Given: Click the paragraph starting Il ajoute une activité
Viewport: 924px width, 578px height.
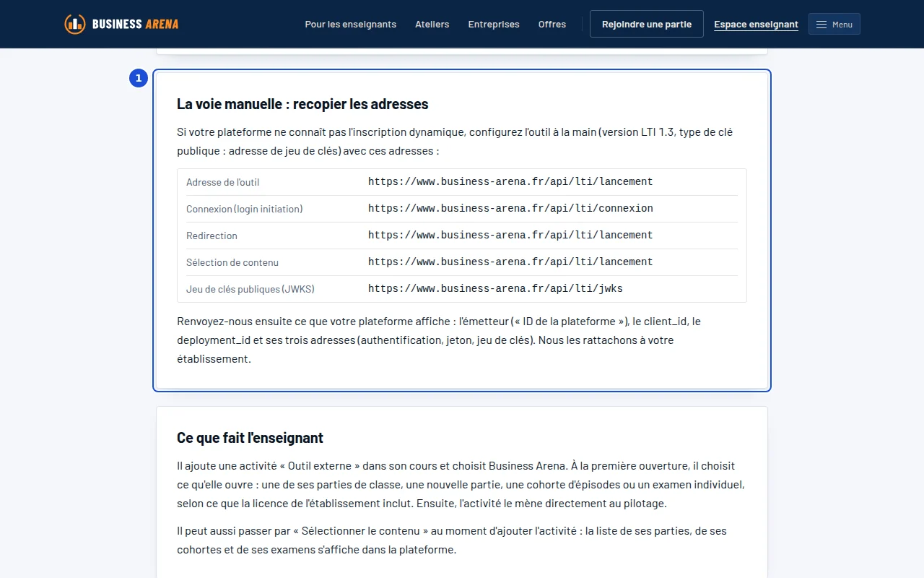Looking at the screenshot, I should coord(461,485).
